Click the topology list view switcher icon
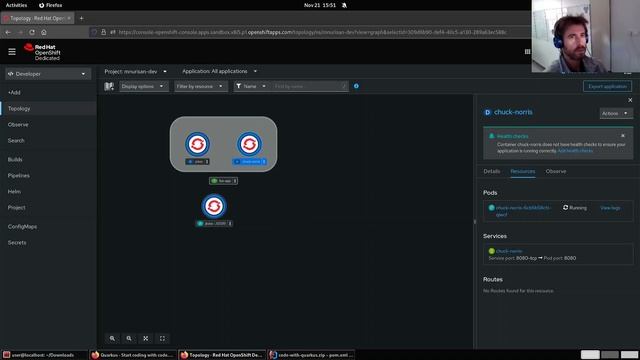This screenshot has width=640, height=360. pos(109,86)
